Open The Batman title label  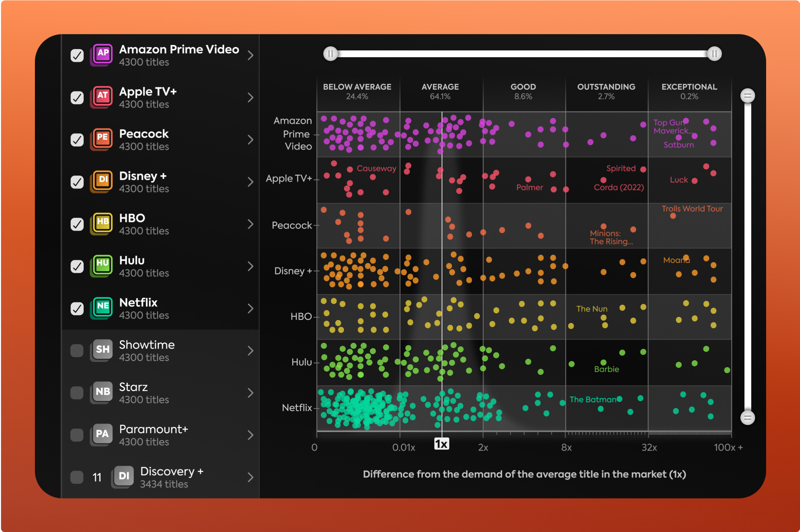(593, 399)
